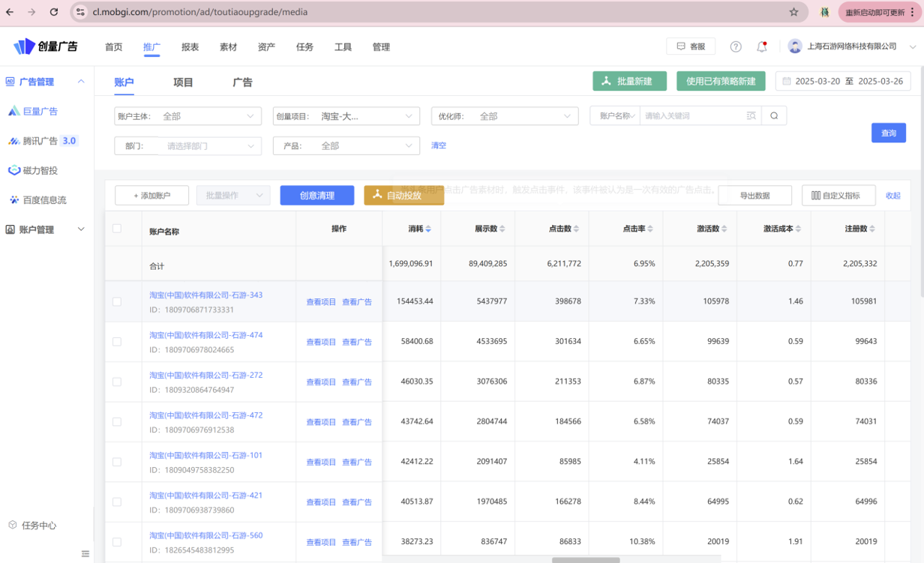Click the blue 查询 button
The width and height of the screenshot is (924, 563).
(889, 133)
